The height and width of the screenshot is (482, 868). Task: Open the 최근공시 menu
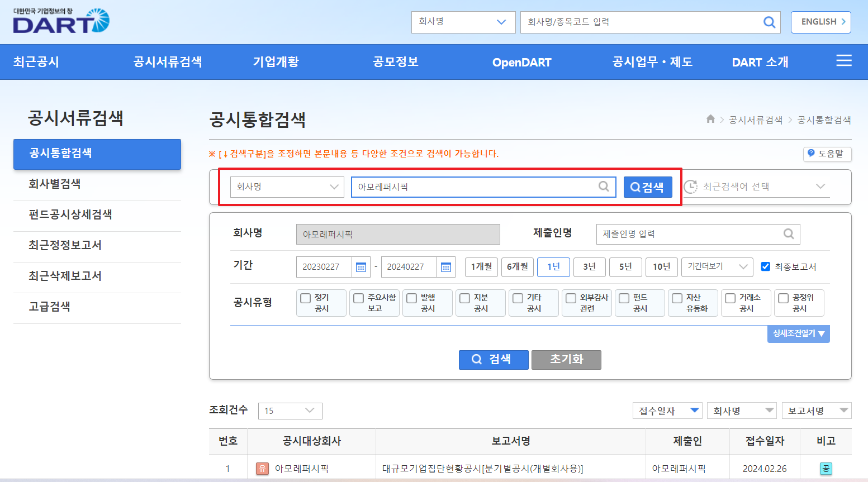[36, 62]
